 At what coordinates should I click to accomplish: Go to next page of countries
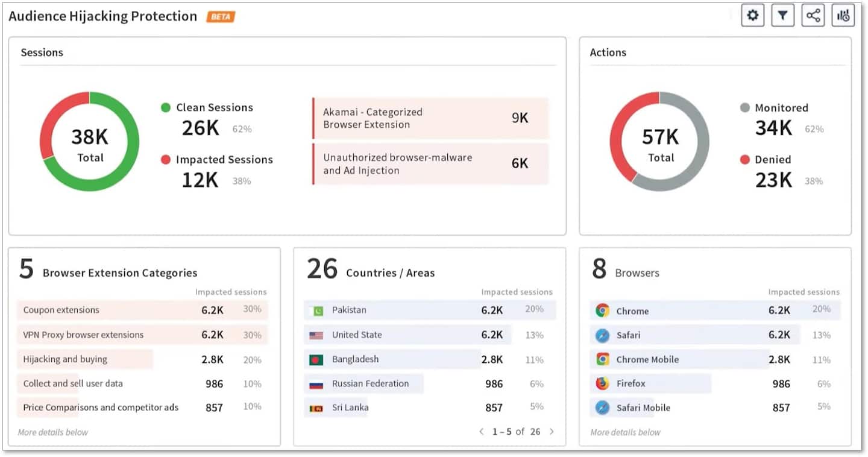pos(551,432)
